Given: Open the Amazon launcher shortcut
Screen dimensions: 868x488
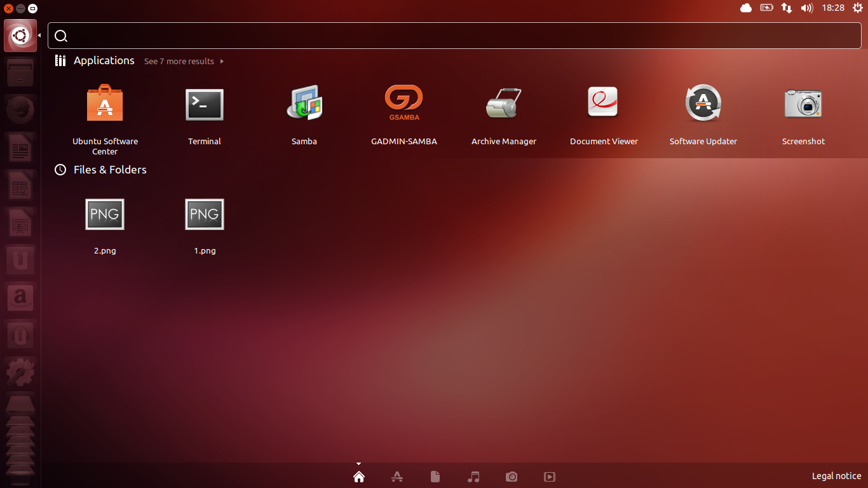Looking at the screenshot, I should tap(20, 297).
